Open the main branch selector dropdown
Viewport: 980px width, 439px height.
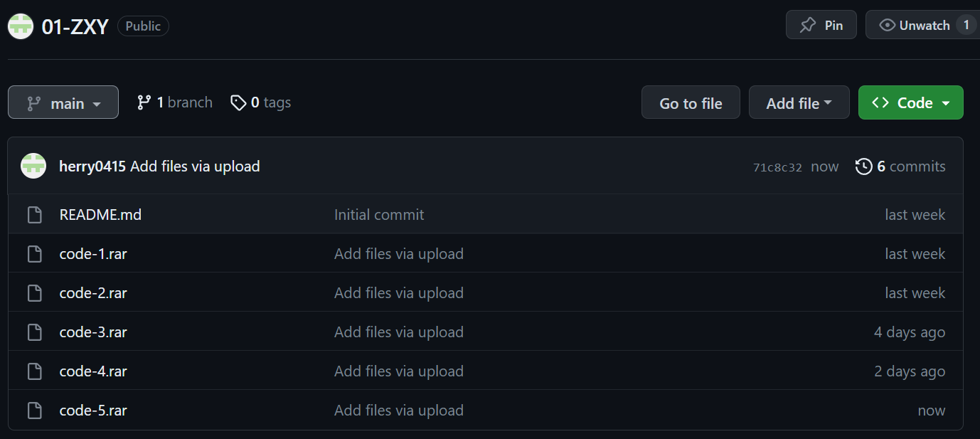coord(63,103)
